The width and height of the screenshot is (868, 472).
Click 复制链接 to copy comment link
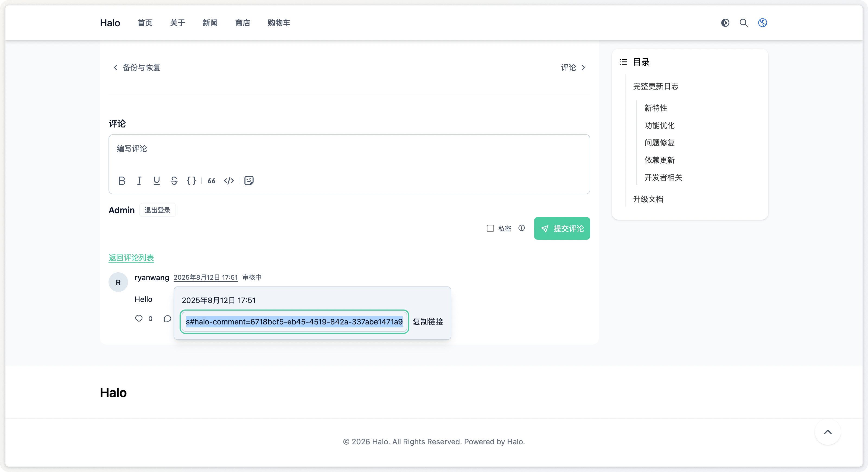428,322
